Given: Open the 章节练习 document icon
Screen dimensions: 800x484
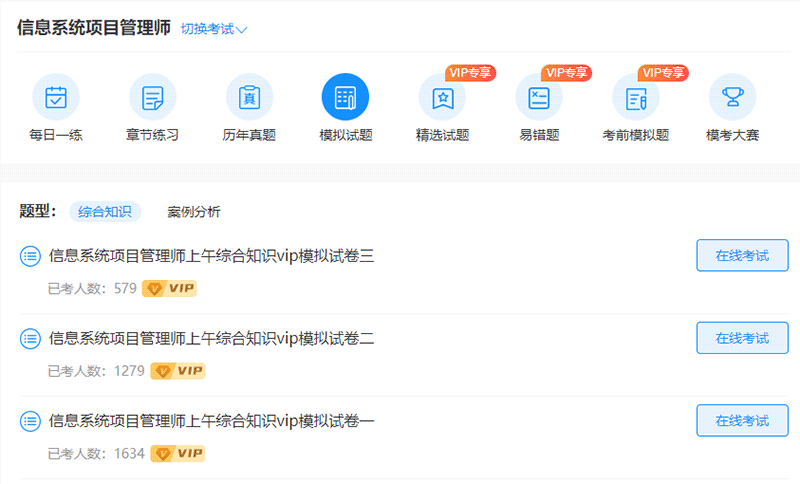Looking at the screenshot, I should coord(152,98).
